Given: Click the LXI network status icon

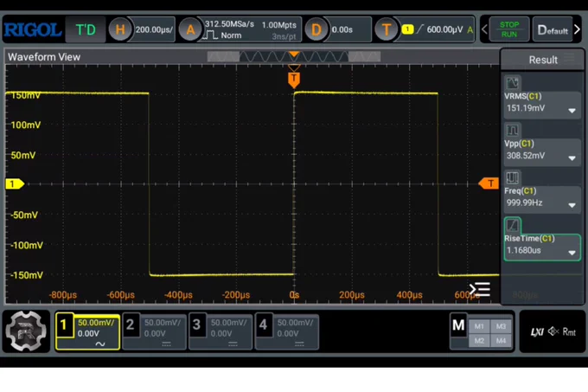Looking at the screenshot, I should coord(537,332).
